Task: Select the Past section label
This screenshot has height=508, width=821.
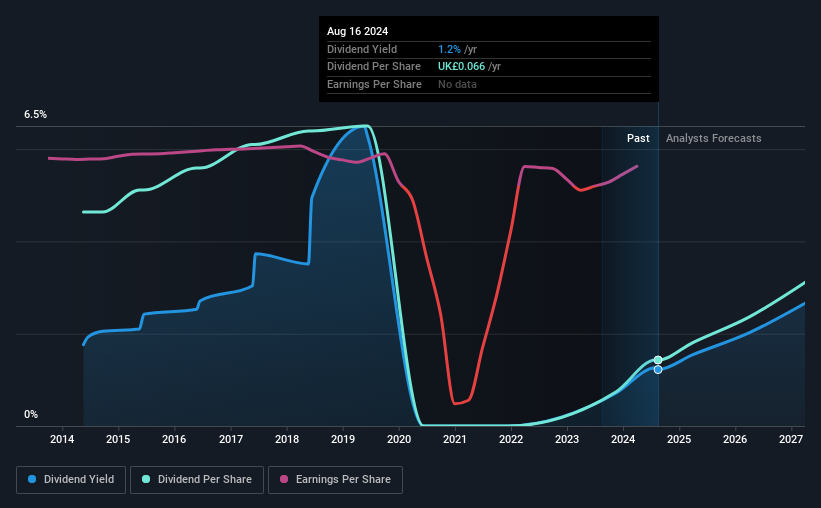Action: [x=638, y=138]
